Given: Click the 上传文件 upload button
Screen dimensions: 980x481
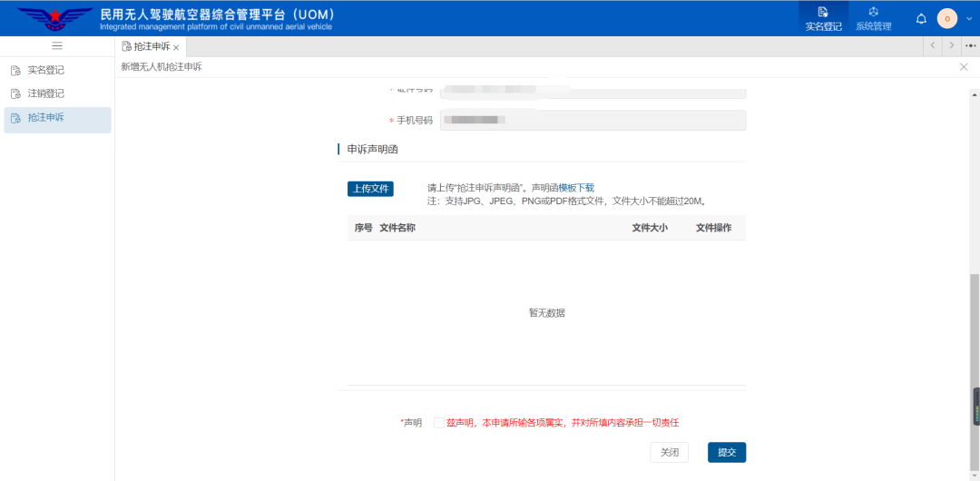Looking at the screenshot, I should [370, 189].
